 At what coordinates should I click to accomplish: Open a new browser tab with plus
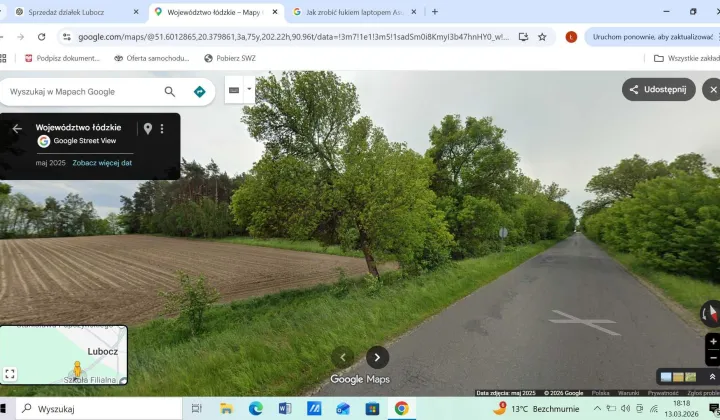(435, 12)
